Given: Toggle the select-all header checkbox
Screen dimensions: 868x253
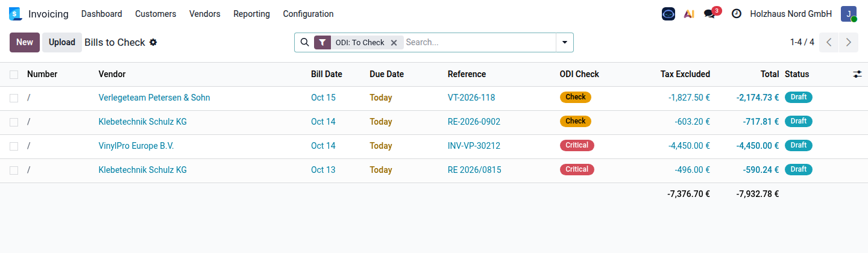Looking at the screenshot, I should [14, 75].
